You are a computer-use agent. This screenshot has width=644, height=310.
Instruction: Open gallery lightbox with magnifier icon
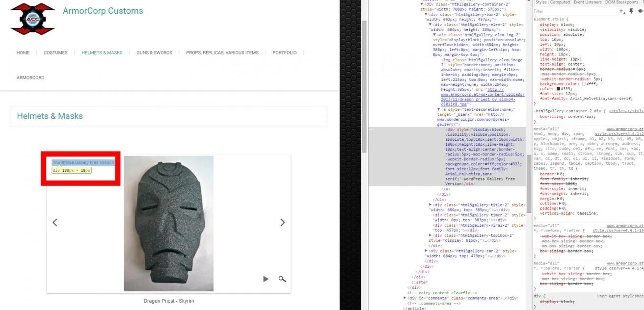(282, 279)
